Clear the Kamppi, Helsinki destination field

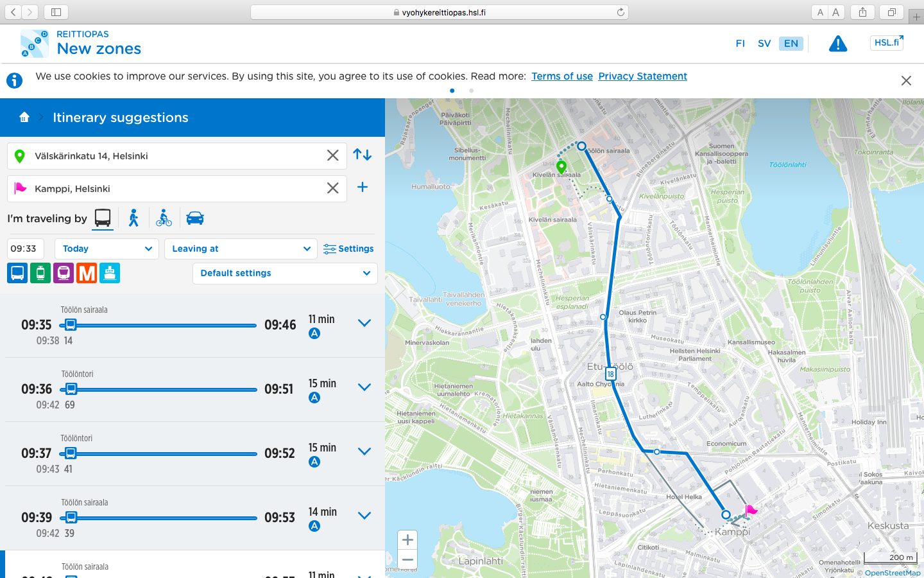coord(332,188)
